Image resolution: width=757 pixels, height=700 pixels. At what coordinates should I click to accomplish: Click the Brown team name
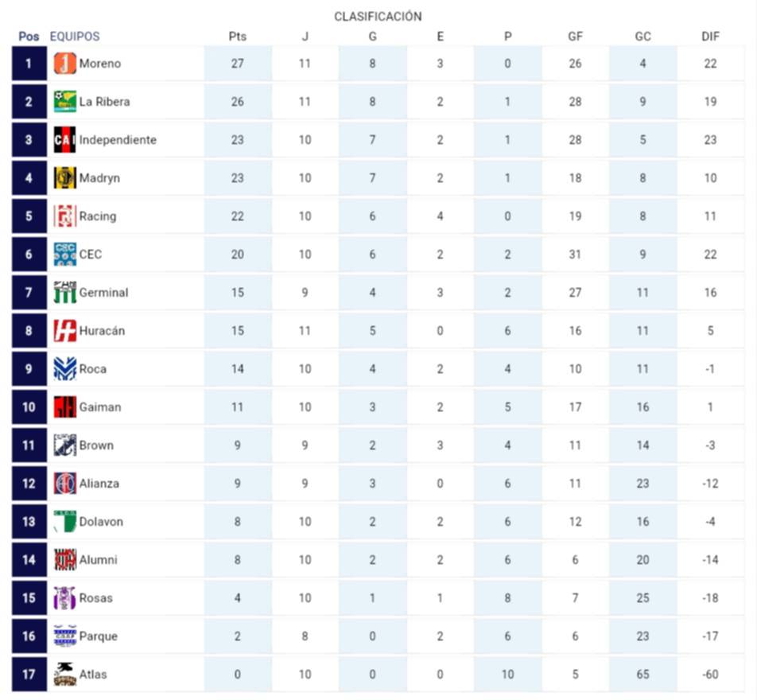pos(96,445)
